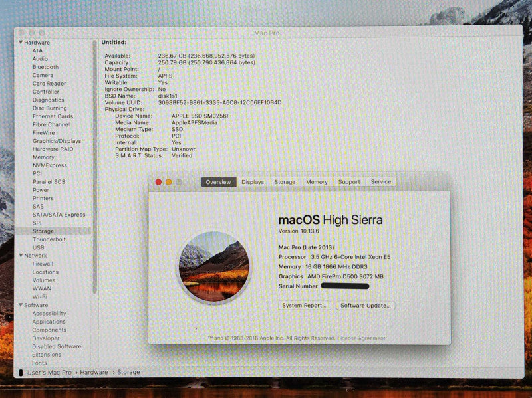This screenshot has width=532, height=398.
Task: Select the highlighted Storage sidebar entry
Action: (x=53, y=231)
